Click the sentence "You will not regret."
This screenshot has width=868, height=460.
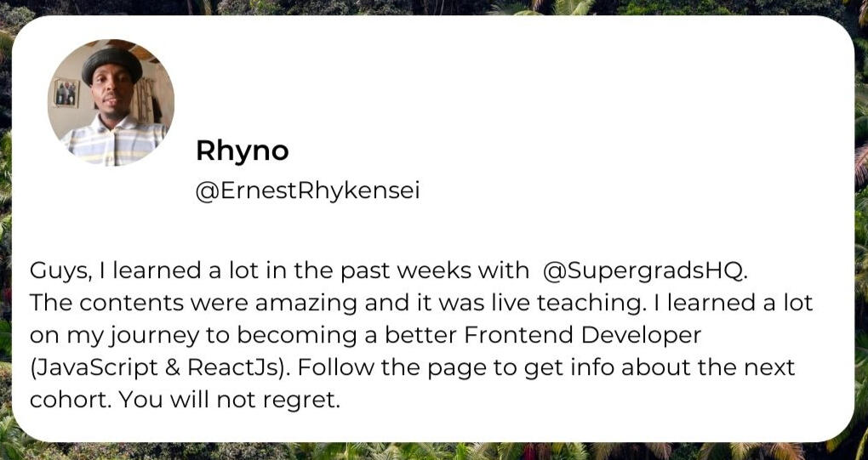(231, 400)
